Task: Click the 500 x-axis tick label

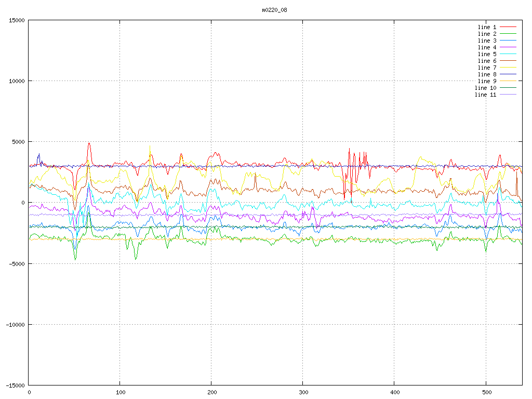Action: click(486, 392)
